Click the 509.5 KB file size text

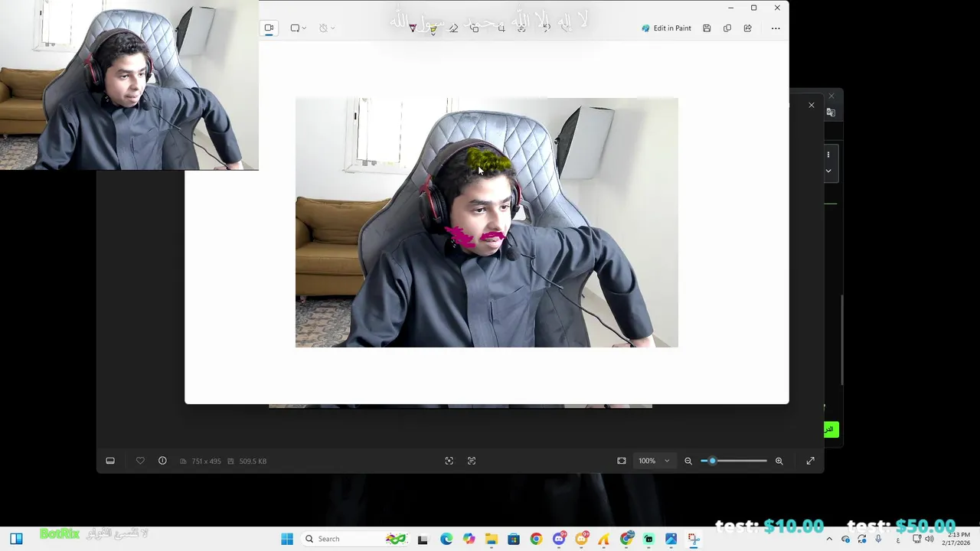coord(253,461)
